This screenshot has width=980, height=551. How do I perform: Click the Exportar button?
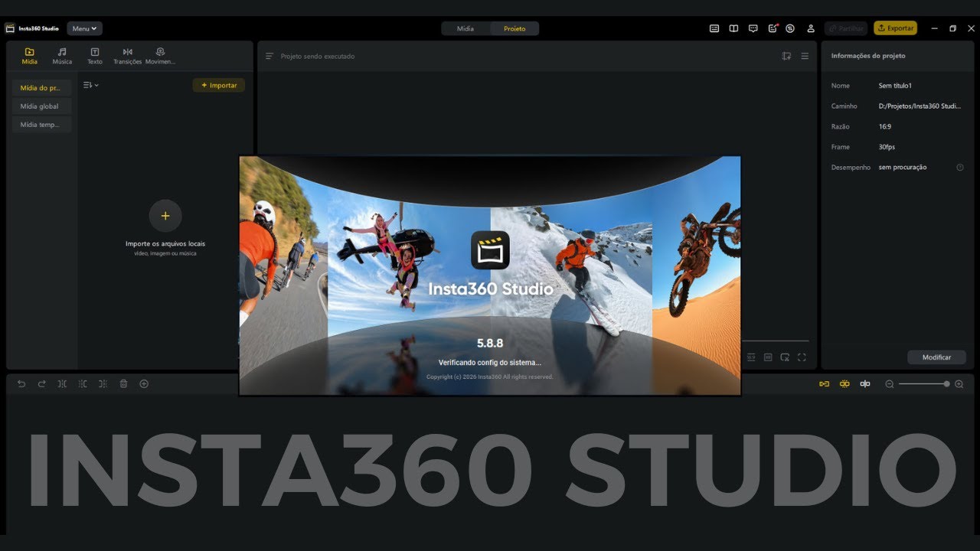click(x=895, y=28)
